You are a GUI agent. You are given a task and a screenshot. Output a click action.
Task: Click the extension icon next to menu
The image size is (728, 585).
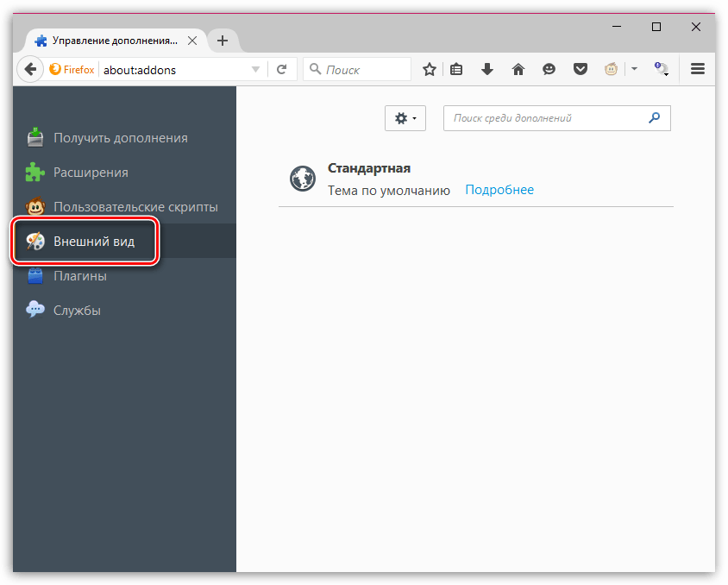[x=661, y=70]
